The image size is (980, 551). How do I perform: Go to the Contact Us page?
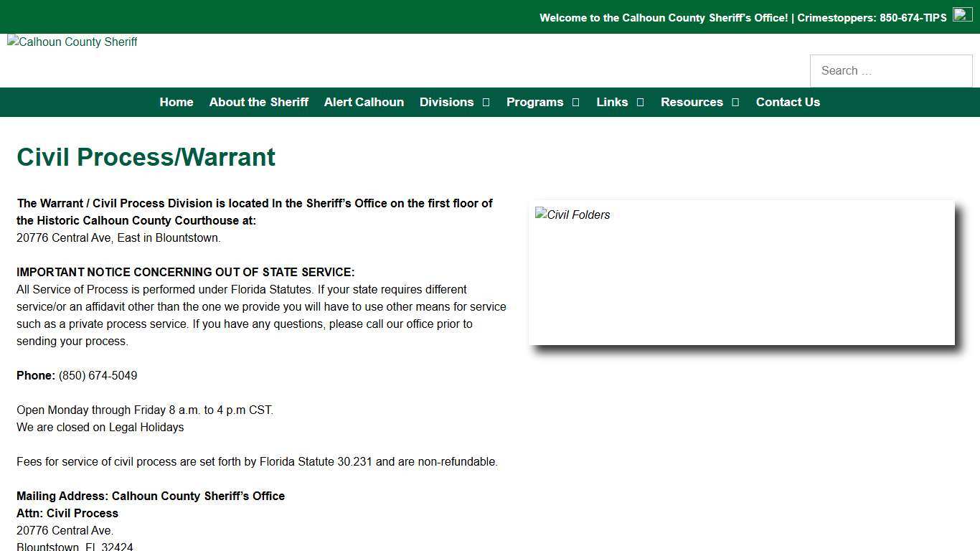pyautogui.click(x=788, y=102)
